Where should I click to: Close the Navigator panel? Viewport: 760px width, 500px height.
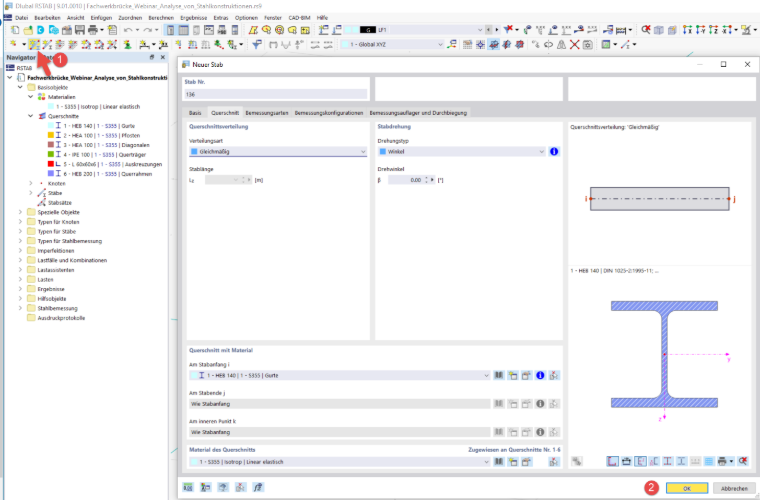tap(163, 57)
